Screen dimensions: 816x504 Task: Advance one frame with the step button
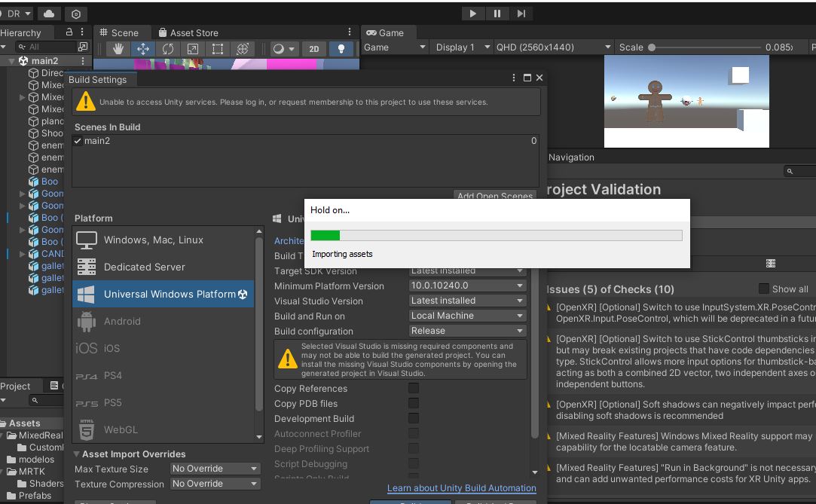(x=521, y=14)
